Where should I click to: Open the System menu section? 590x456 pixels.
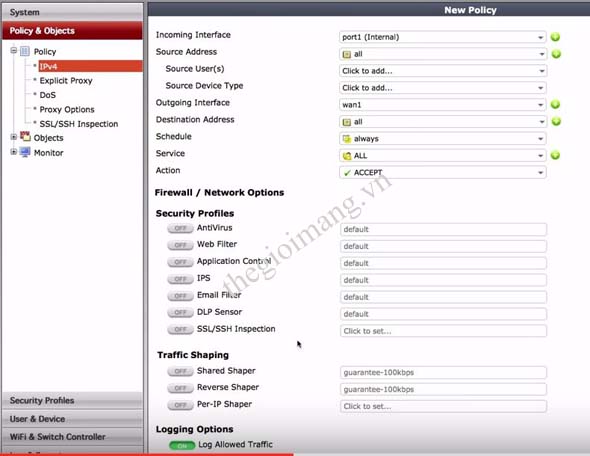(x=72, y=12)
